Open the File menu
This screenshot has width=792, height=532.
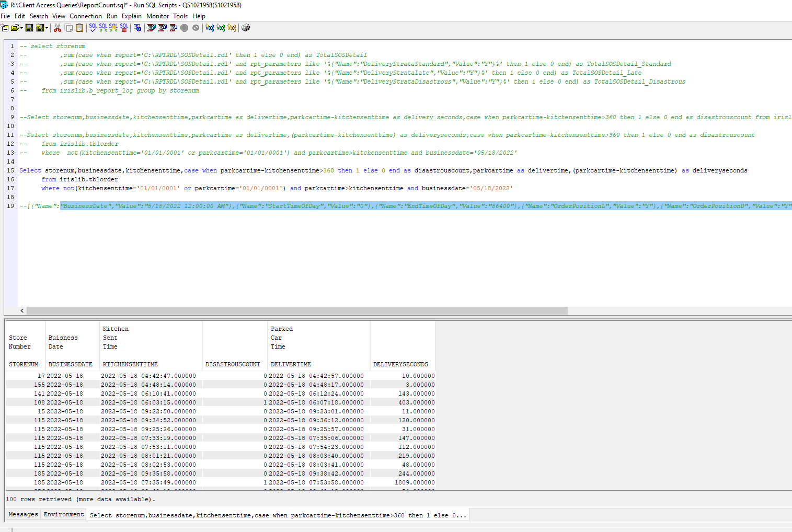(x=5, y=16)
